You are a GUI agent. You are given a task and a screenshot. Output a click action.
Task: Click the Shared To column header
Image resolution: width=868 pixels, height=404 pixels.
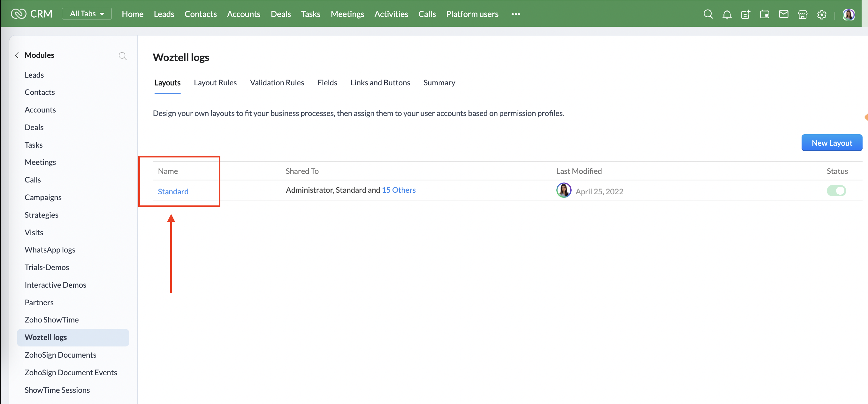point(302,171)
